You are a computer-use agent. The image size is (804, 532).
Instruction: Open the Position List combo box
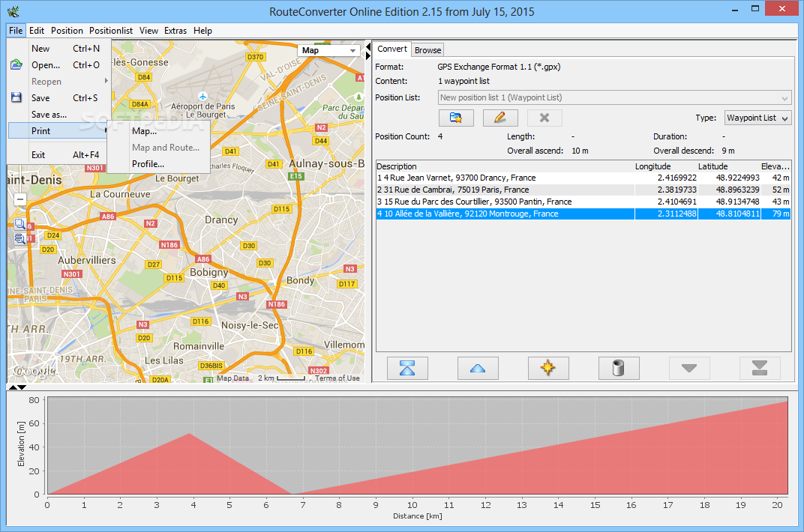[x=614, y=97]
